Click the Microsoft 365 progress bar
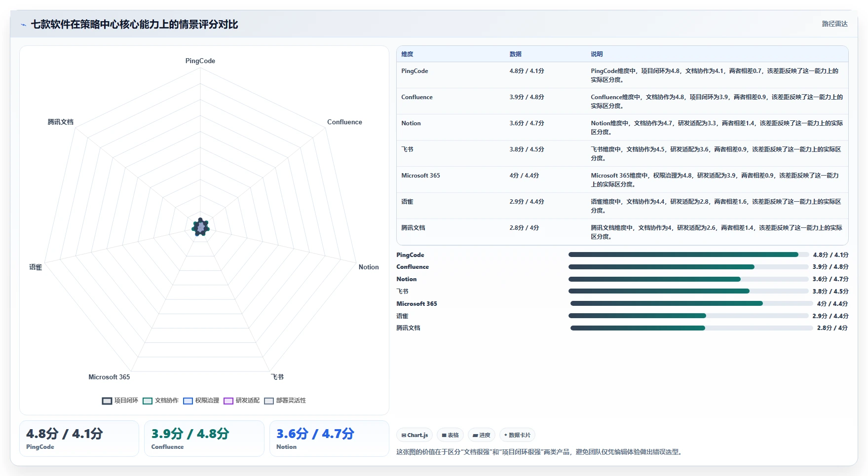 pyautogui.click(x=691, y=303)
